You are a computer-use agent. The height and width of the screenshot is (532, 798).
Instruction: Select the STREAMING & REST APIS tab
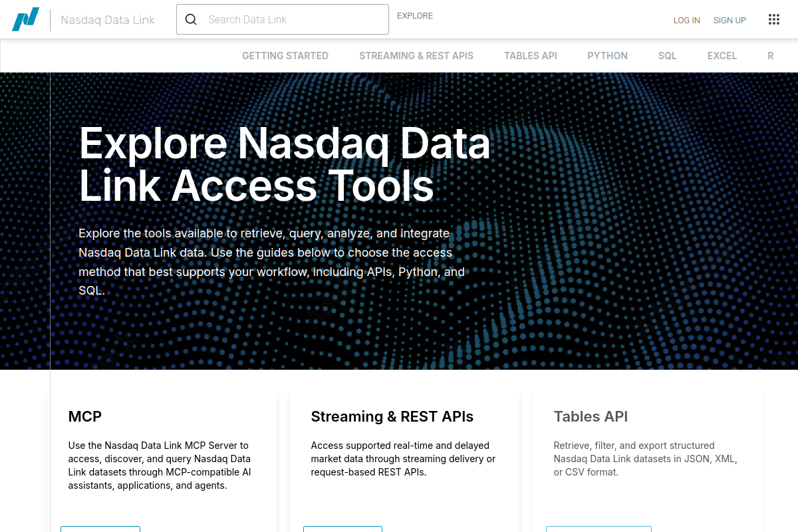click(x=416, y=56)
